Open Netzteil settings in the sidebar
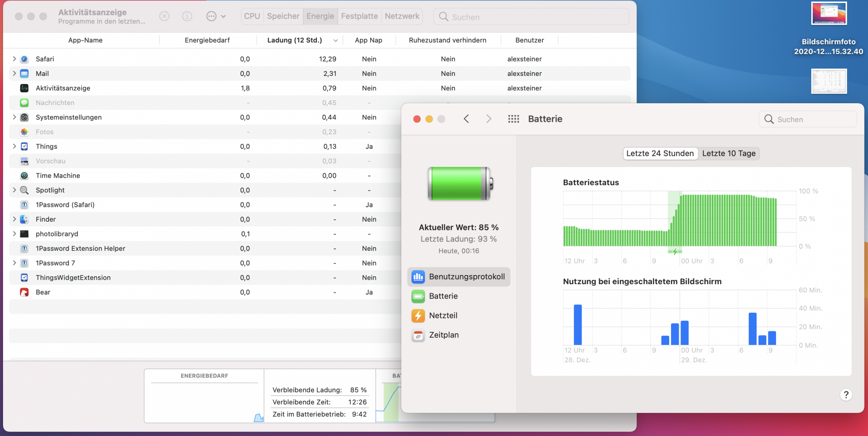Image resolution: width=868 pixels, height=436 pixels. (459, 316)
